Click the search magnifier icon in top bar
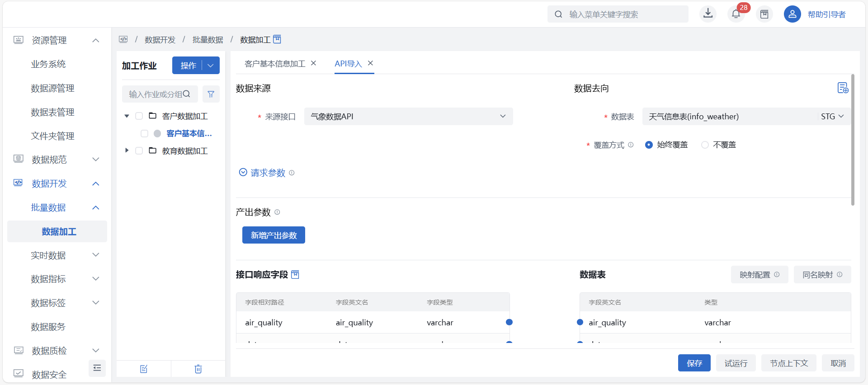Screen dimensions: 868x385 559,14
